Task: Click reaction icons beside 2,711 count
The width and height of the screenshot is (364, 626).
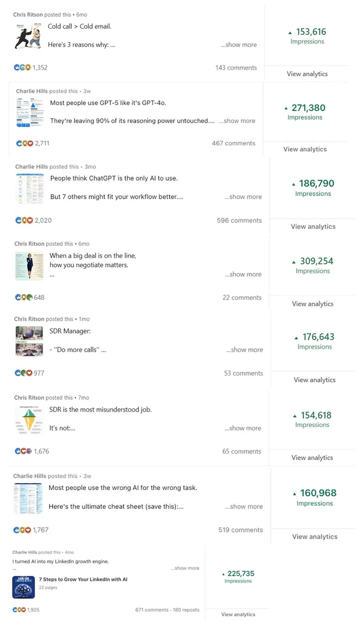Action: click(x=24, y=143)
